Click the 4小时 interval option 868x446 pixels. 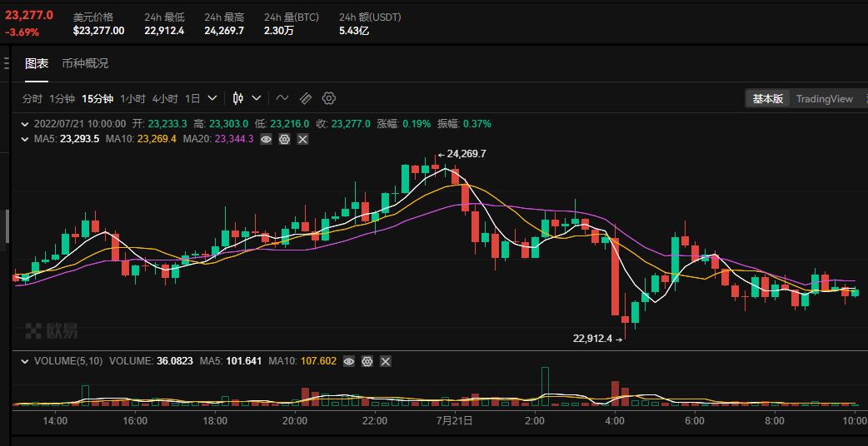click(x=164, y=98)
